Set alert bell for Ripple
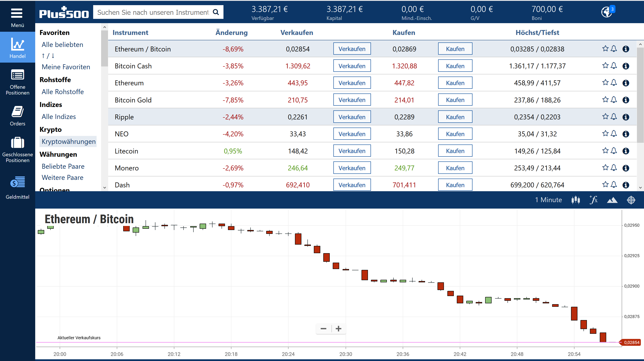Viewport: 644px width, 361px height. tap(614, 117)
